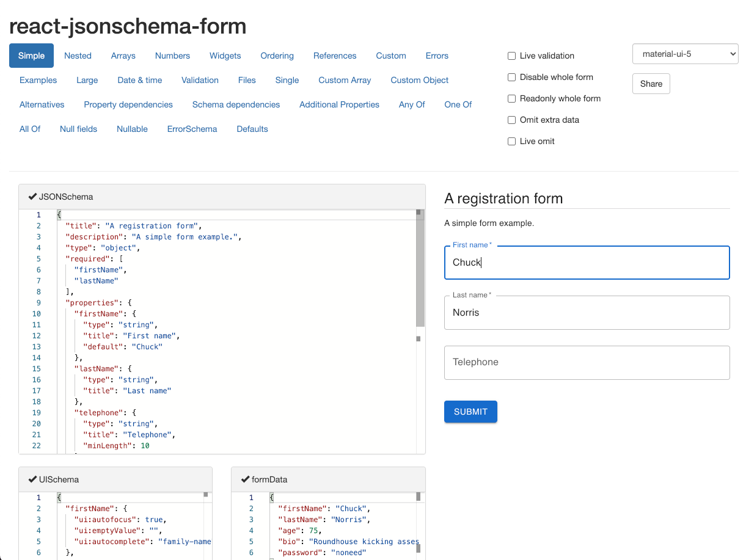Screen dimensions: 746x560
Task: Open the Arrays example
Action: [x=123, y=56]
